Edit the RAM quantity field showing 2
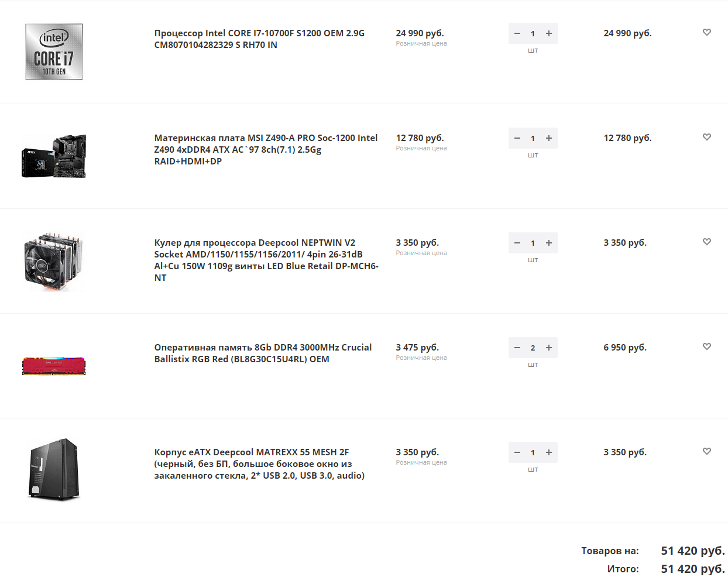This screenshot has width=728, height=577. coord(533,348)
